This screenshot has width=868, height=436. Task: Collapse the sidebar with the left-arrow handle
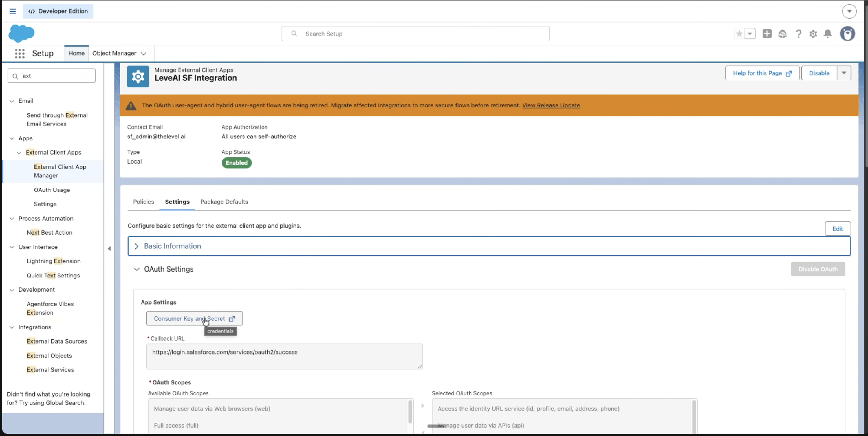pos(109,249)
